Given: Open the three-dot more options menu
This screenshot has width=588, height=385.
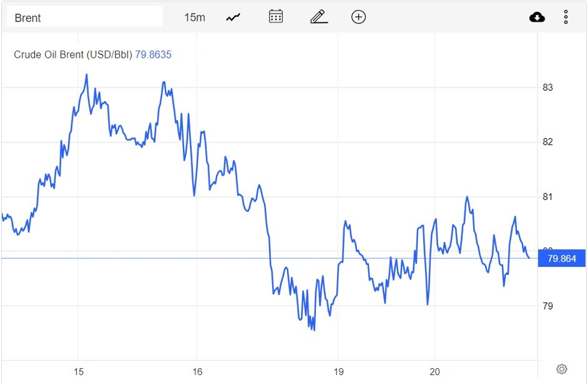Looking at the screenshot, I should [x=566, y=17].
